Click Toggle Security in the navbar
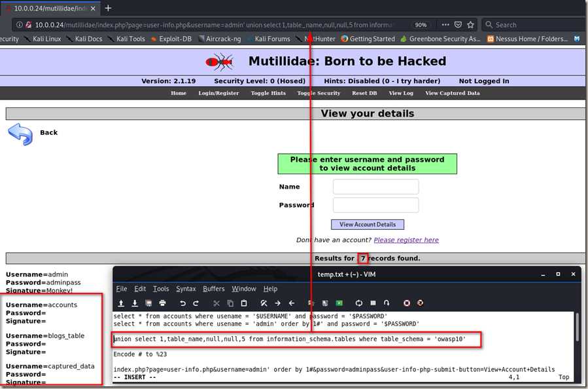The width and height of the screenshot is (588, 389). coord(319,93)
